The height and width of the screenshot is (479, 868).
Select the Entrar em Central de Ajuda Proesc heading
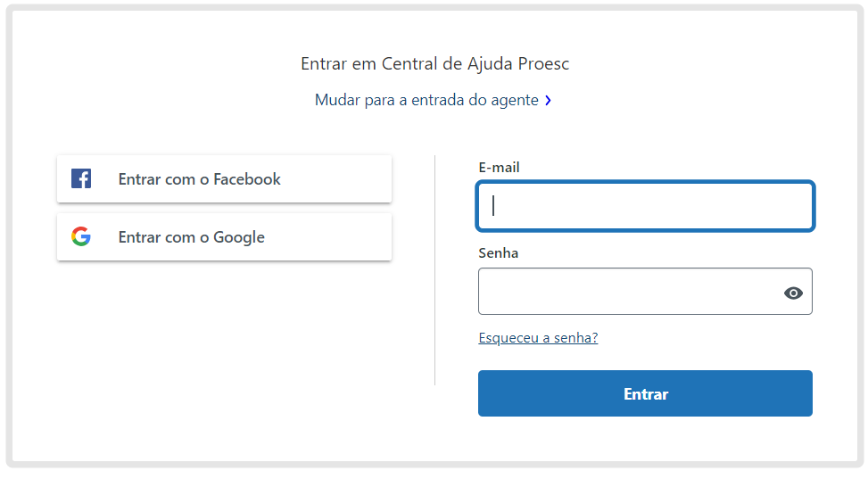click(x=434, y=63)
